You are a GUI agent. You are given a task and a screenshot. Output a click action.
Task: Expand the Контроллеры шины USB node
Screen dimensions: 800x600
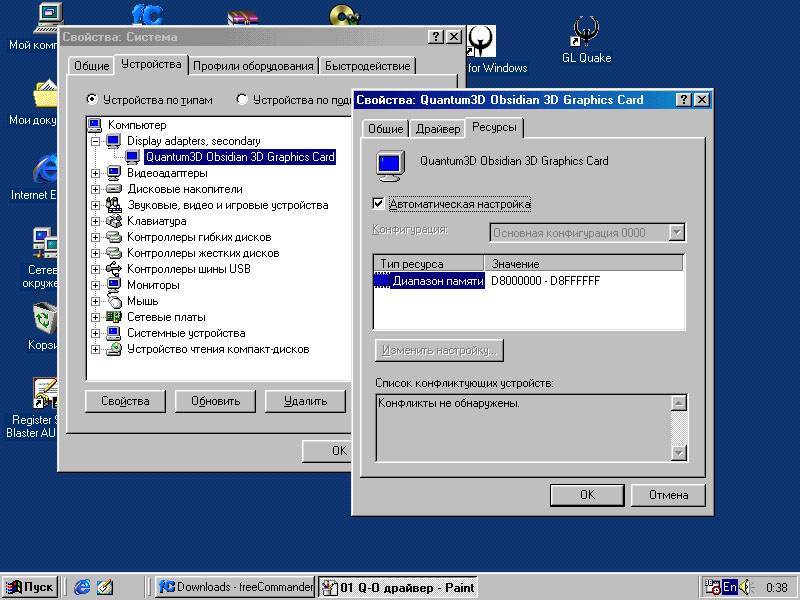coord(95,269)
